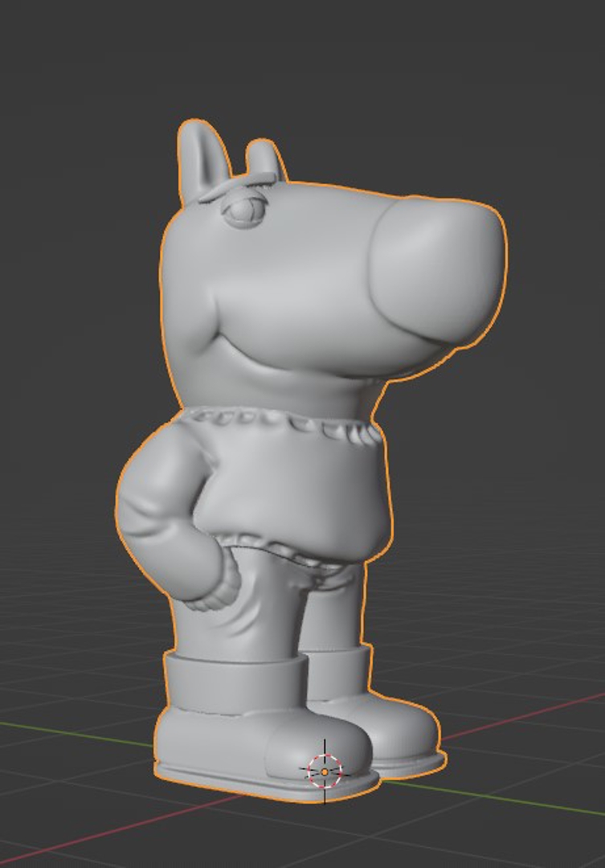Click the ribbed sweater collar
Viewport: 605px width, 868px height.
[281, 424]
